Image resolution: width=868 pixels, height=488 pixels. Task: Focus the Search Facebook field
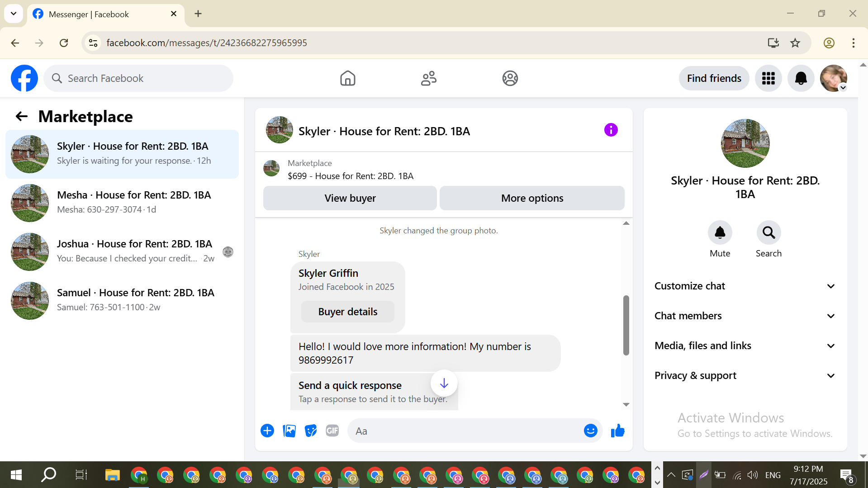(138, 78)
